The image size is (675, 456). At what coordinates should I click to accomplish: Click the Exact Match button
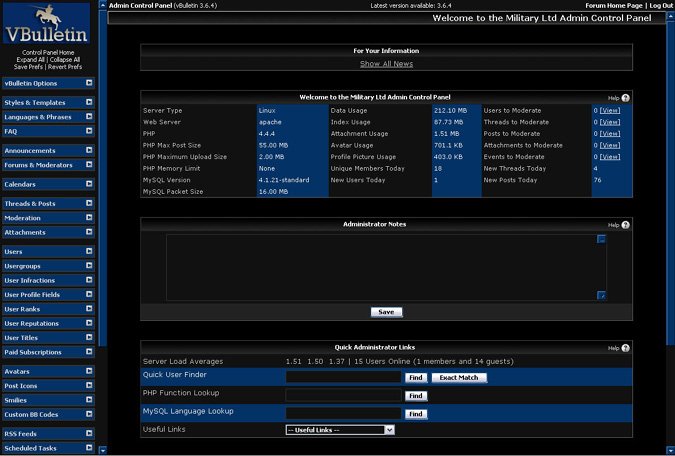pyautogui.click(x=459, y=378)
